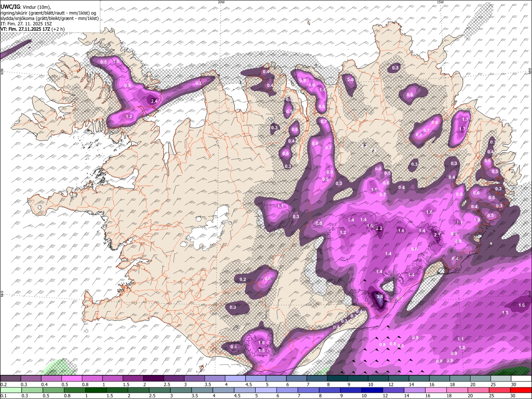532x399 pixels.
Task: Click the darkest purple 2 swatch in upper legend
Action: click(x=153, y=379)
